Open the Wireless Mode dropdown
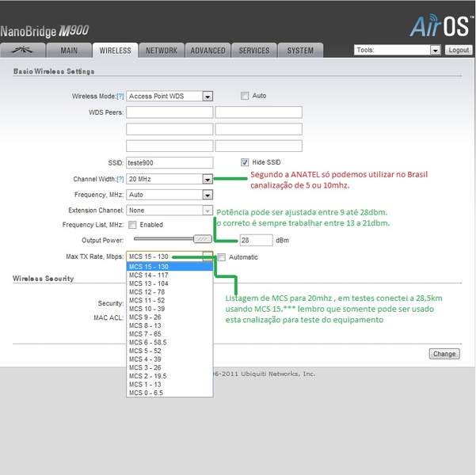The height and width of the screenshot is (475, 476). pyautogui.click(x=169, y=97)
